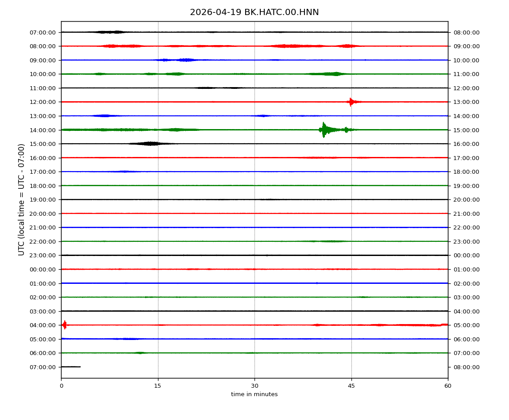Click the left-axis time label 09:00:00
Image resolution: width=509 pixels, height=420 pixels.
tap(43, 60)
